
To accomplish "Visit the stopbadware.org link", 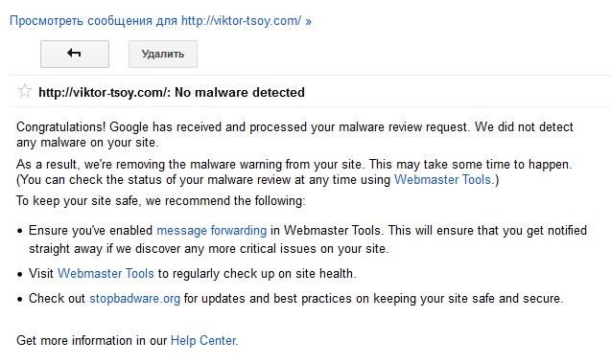I will pos(135,298).
